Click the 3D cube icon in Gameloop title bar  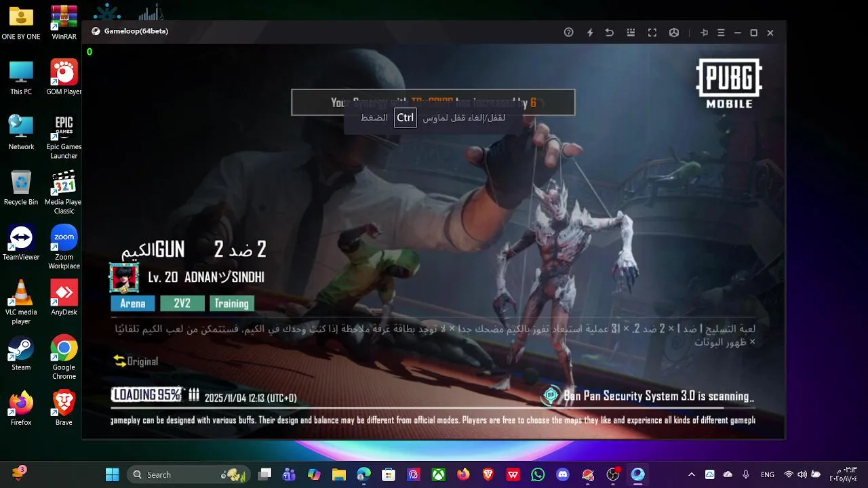click(x=674, y=33)
